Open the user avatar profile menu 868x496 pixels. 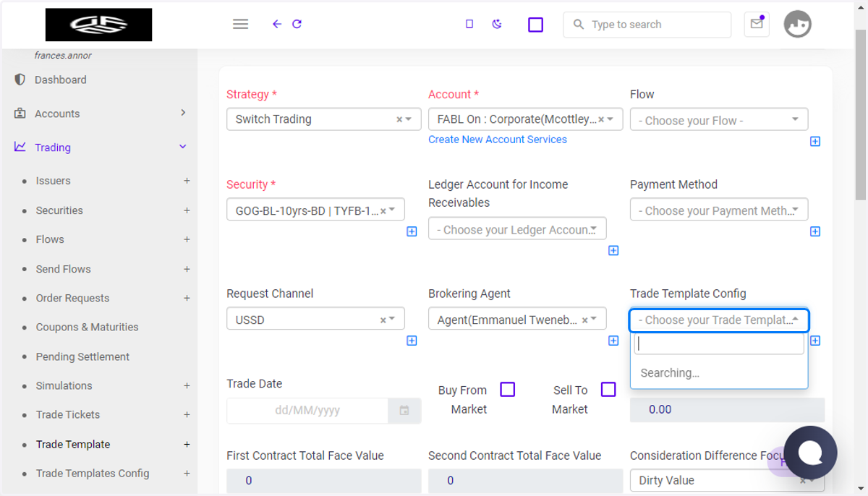(798, 25)
